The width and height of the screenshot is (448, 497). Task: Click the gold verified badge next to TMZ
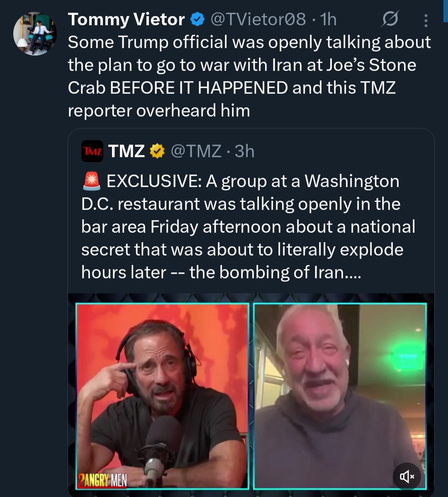point(157,151)
